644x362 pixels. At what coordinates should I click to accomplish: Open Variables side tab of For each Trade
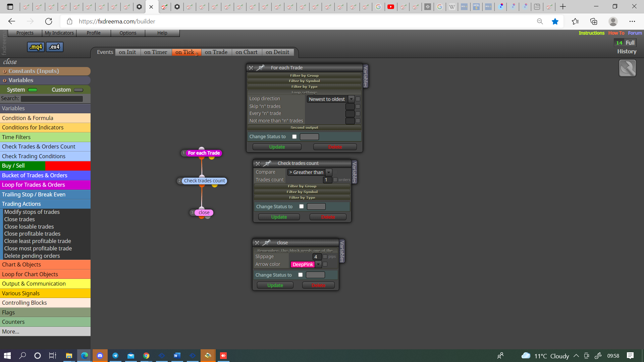pyautogui.click(x=366, y=76)
